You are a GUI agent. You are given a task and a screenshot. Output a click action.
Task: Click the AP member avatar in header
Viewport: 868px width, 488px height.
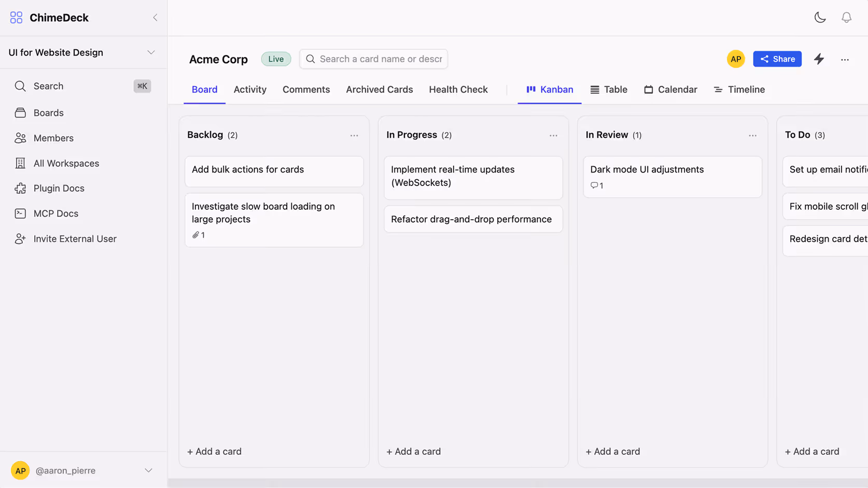coord(736,59)
